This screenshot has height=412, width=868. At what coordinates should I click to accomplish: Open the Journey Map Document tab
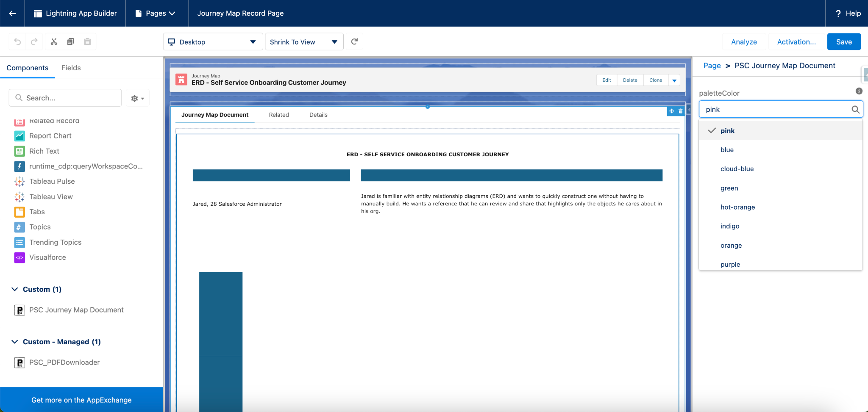click(215, 115)
